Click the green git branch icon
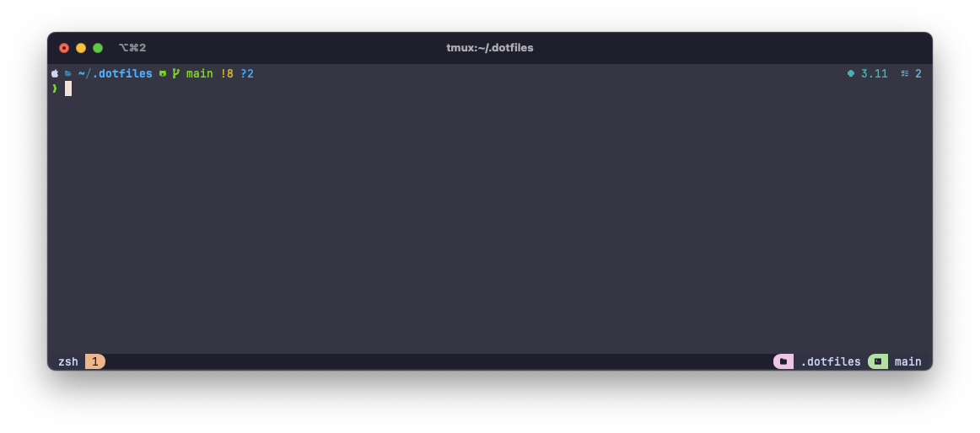 click(x=176, y=73)
